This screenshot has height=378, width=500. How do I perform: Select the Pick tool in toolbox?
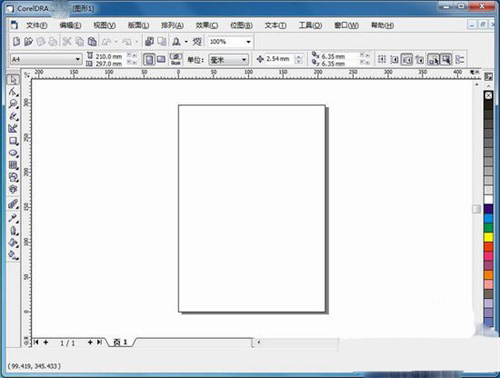[13, 79]
